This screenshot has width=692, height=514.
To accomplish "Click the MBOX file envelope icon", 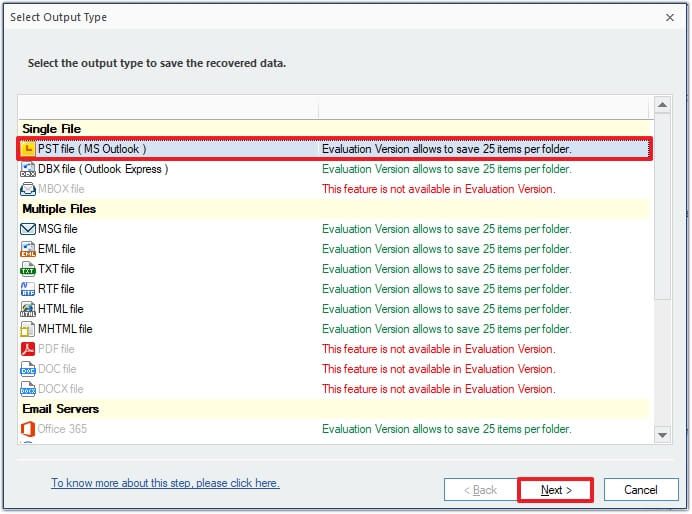I will pos(28,189).
